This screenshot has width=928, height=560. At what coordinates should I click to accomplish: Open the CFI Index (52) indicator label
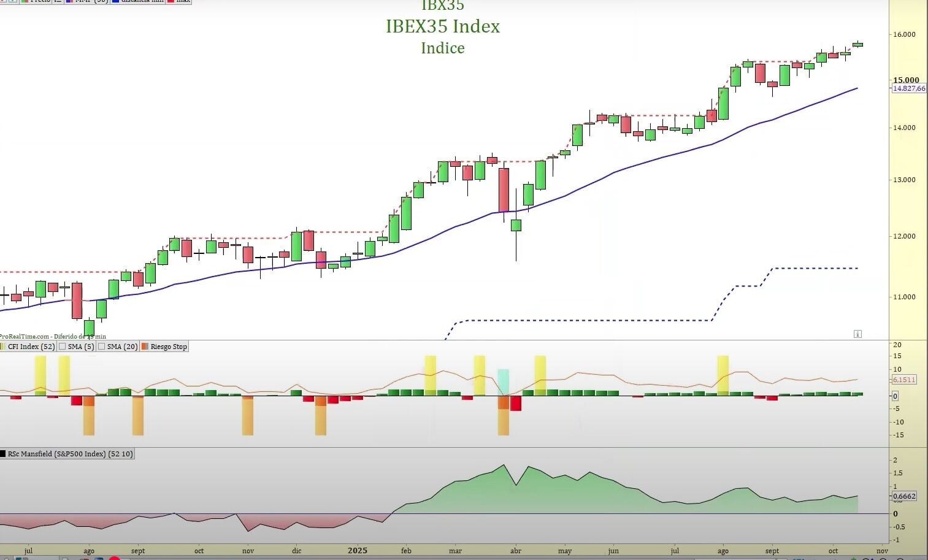31,347
